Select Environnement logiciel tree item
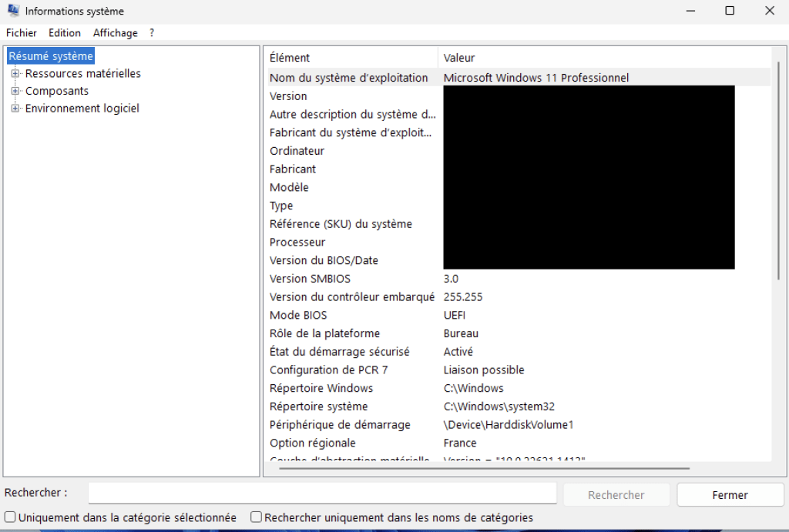Image resolution: width=789 pixels, height=532 pixels. coord(82,108)
